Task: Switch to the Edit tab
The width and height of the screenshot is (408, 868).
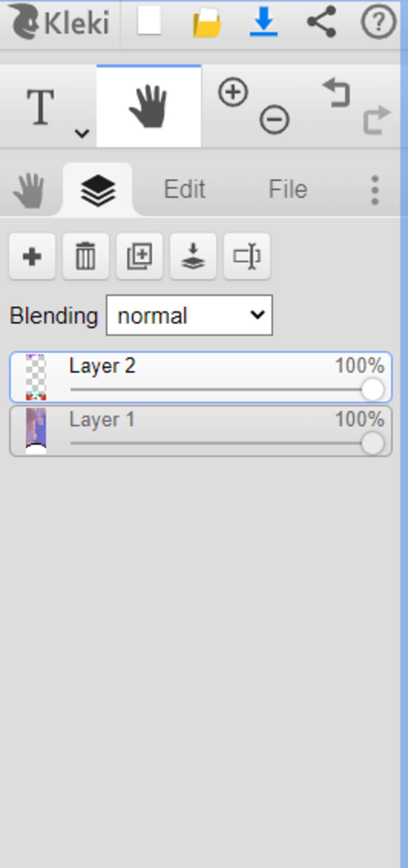Action: tap(184, 189)
